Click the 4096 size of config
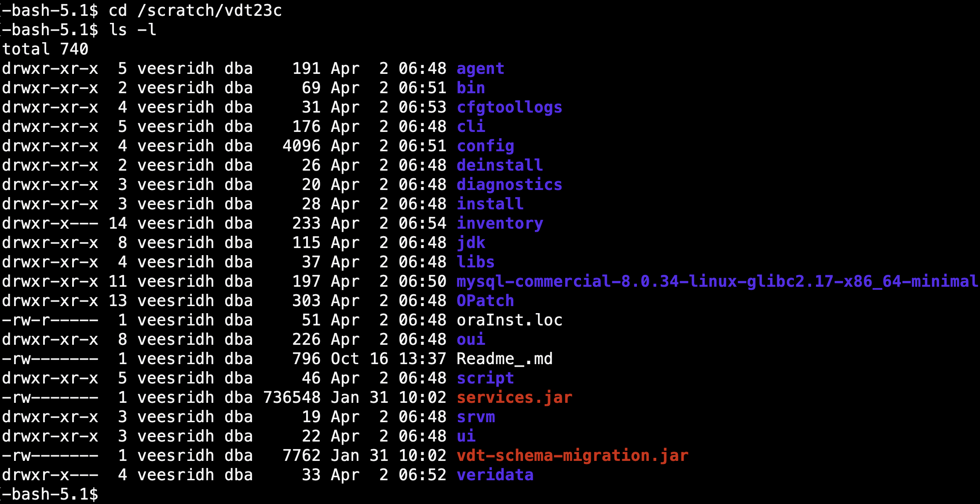The width and height of the screenshot is (980, 504). [302, 146]
